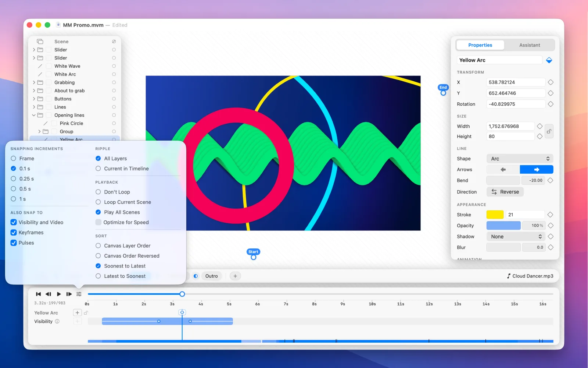The image size is (588, 368).
Task: Choose Loop Current Scene playback
Action: pyautogui.click(x=98, y=202)
